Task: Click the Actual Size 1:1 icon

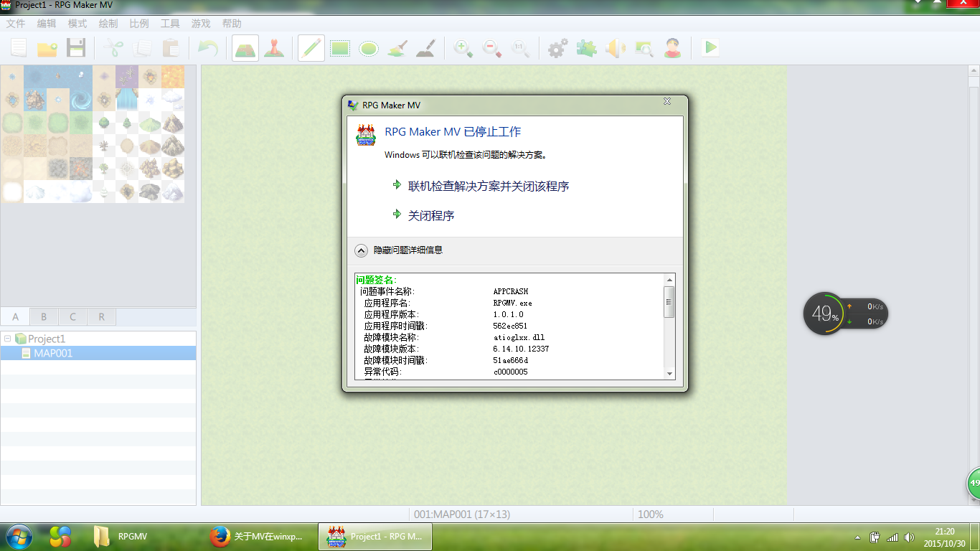Action: coord(520,48)
